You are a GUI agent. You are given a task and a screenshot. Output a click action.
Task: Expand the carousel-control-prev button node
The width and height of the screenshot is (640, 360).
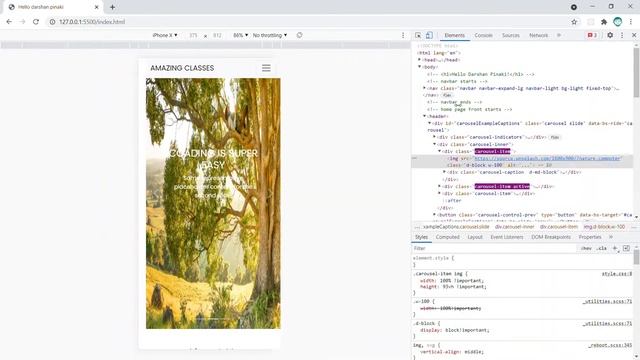click(x=434, y=215)
